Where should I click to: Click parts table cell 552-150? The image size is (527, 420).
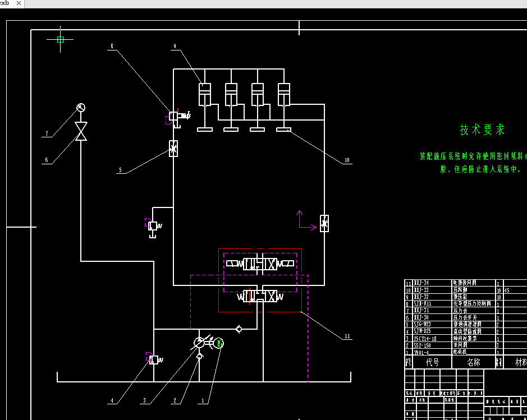pos(432,345)
